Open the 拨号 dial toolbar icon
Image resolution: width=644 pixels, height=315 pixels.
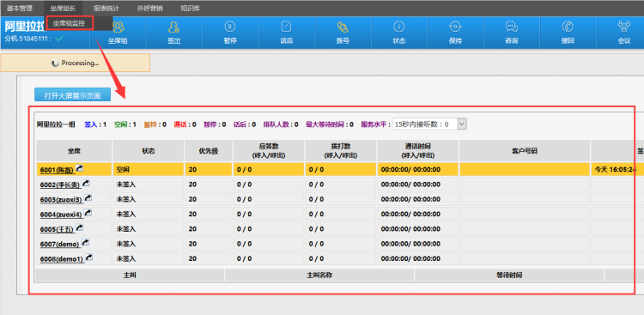(343, 27)
